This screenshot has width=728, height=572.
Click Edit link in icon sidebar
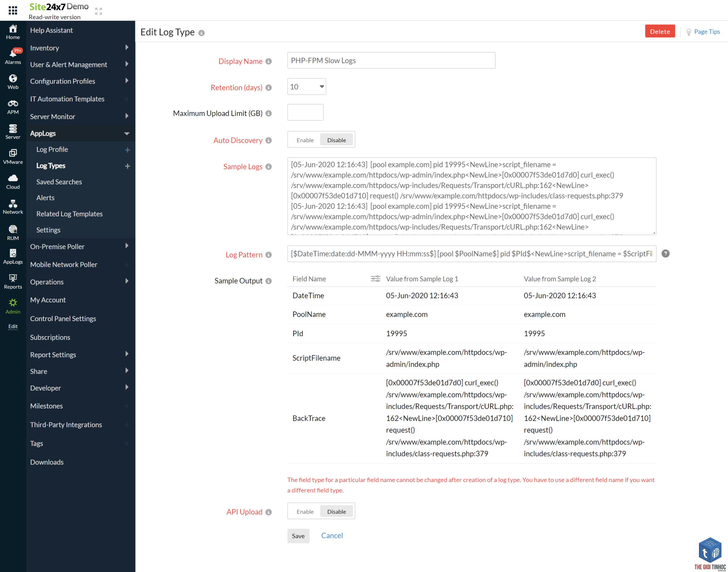click(x=13, y=326)
